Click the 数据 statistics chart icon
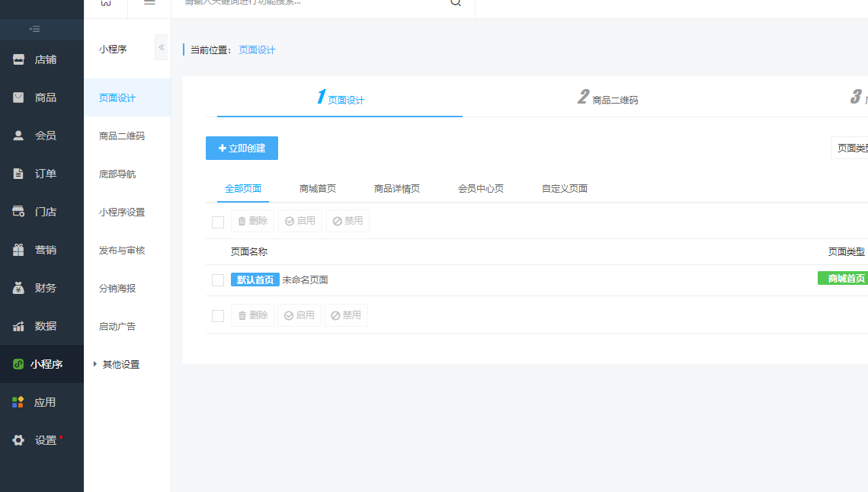868x492 pixels. pyautogui.click(x=19, y=326)
